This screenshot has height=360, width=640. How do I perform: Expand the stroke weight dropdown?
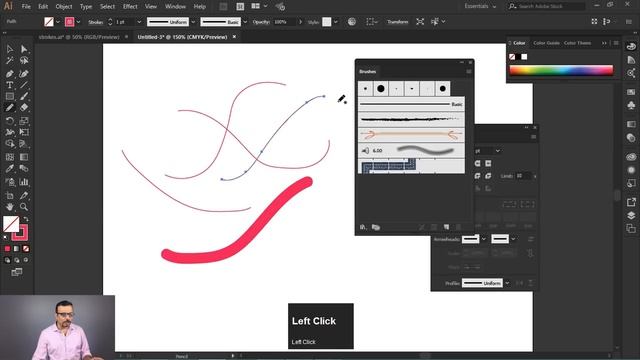coord(139,22)
